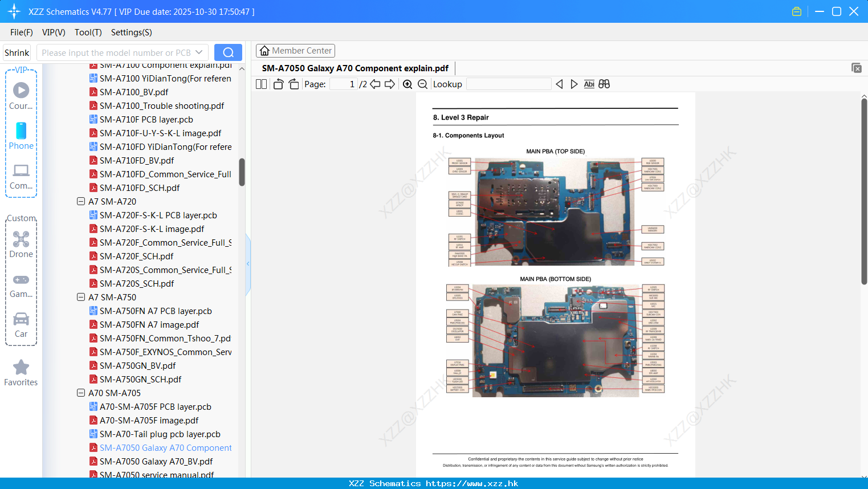Open the Car category
The image size is (868, 489).
[x=21, y=325]
